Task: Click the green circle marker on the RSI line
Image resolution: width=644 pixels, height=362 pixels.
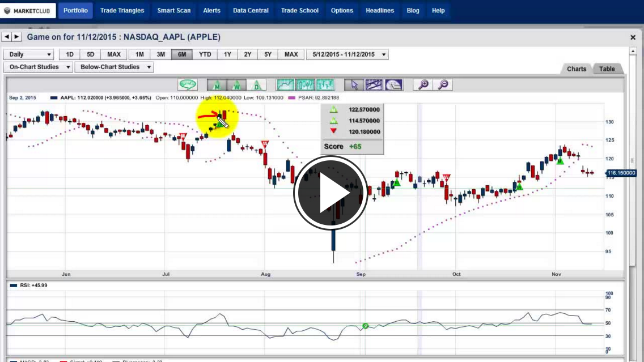Action: 365,326
